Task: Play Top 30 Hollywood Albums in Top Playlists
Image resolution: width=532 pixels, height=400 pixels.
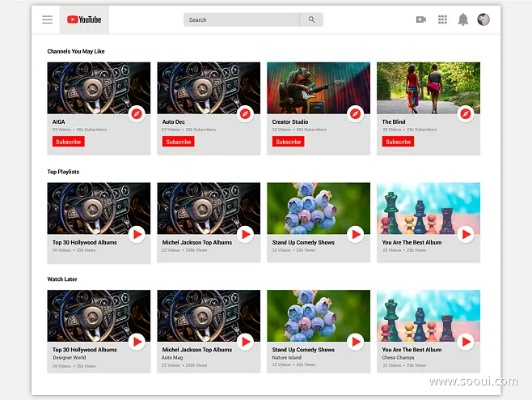Action: coord(137,234)
